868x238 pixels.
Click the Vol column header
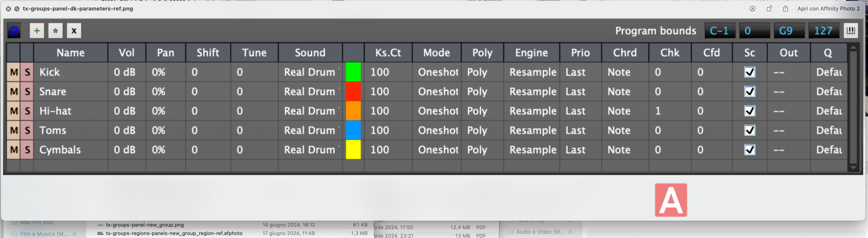(x=127, y=53)
